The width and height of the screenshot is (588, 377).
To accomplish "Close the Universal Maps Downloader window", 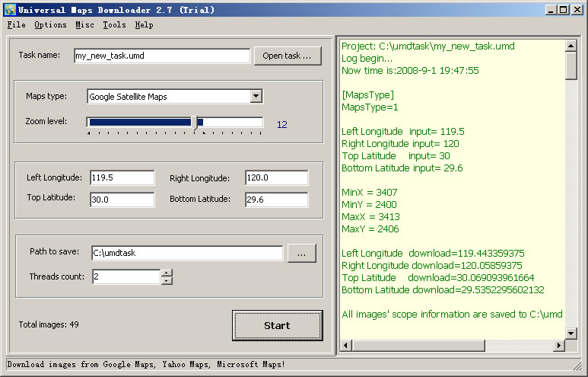I will pyautogui.click(x=577, y=10).
